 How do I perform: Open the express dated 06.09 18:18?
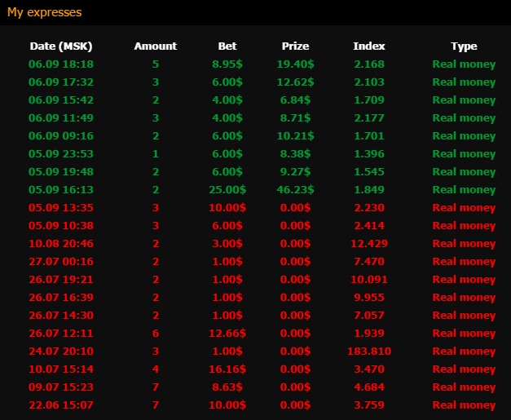click(61, 64)
